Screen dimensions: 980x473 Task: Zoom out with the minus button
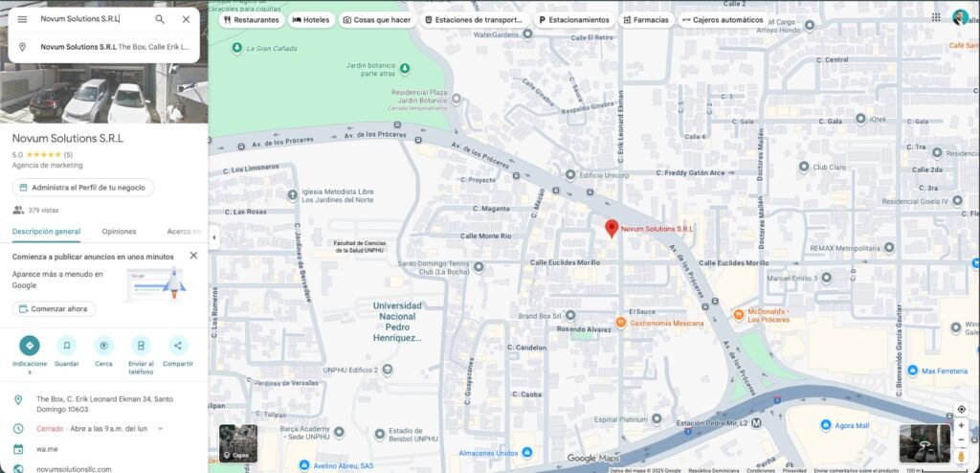(x=961, y=439)
